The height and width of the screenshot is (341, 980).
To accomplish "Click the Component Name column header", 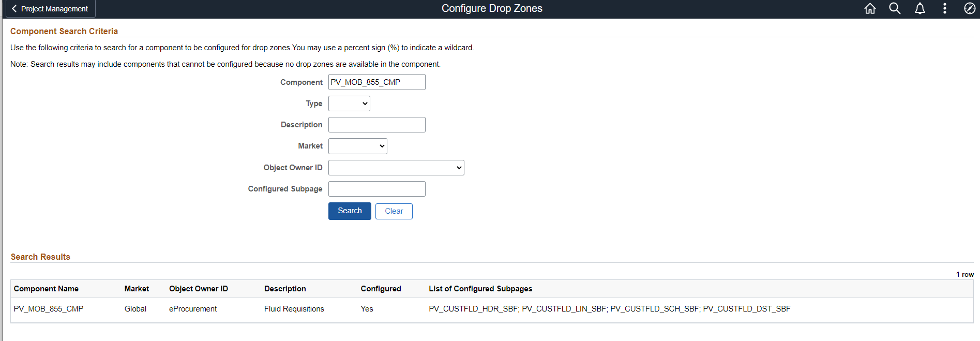I will 46,289.
